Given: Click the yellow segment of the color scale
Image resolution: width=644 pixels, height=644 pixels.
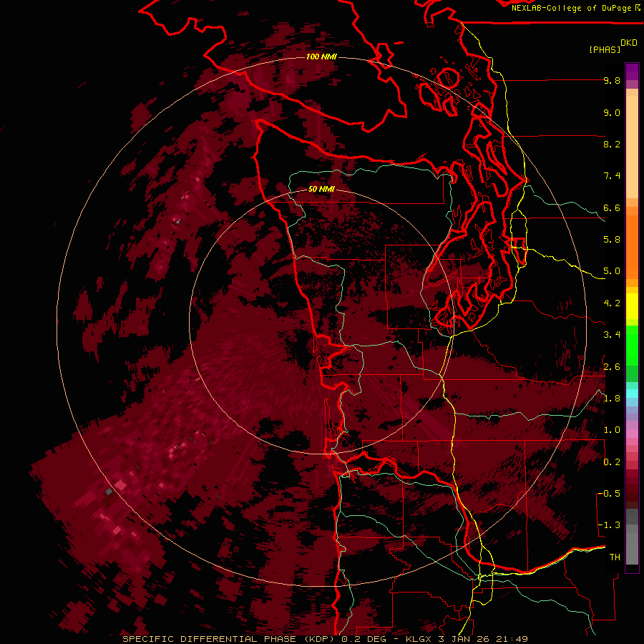Looking at the screenshot, I should tap(632, 306).
